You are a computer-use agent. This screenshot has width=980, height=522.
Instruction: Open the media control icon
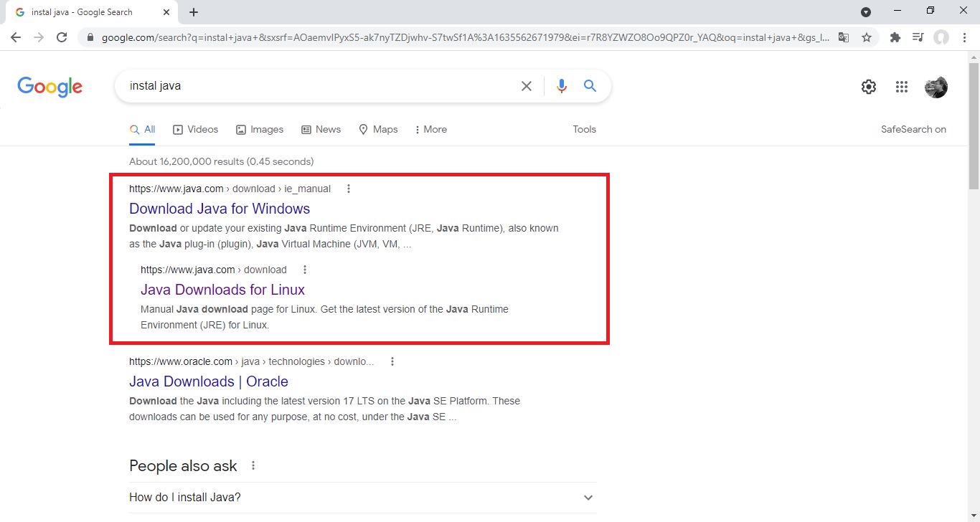click(918, 37)
